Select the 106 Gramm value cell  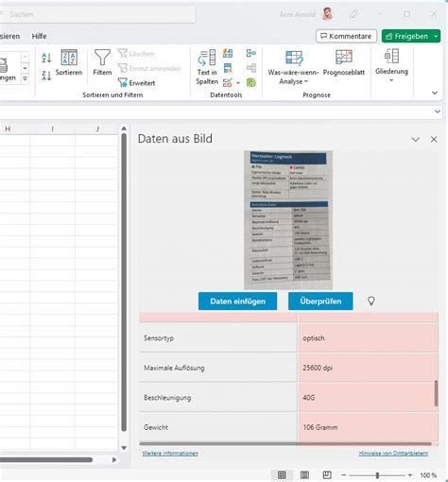tap(368, 427)
